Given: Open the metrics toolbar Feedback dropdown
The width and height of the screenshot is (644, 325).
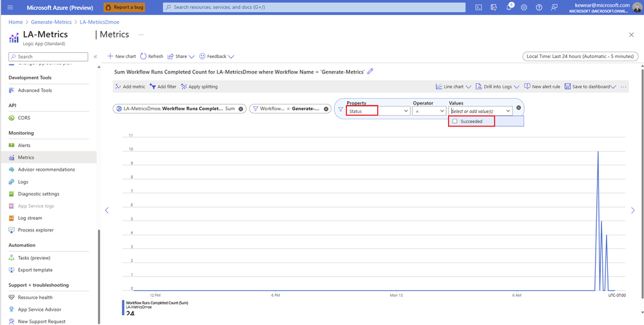Looking at the screenshot, I should pyautogui.click(x=217, y=56).
